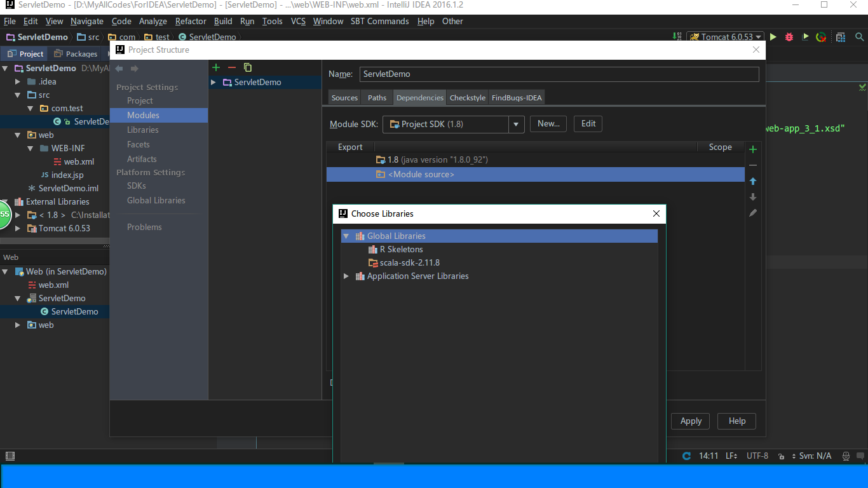Remove module using red minus icon
Image resolution: width=868 pixels, height=488 pixels.
tap(232, 67)
